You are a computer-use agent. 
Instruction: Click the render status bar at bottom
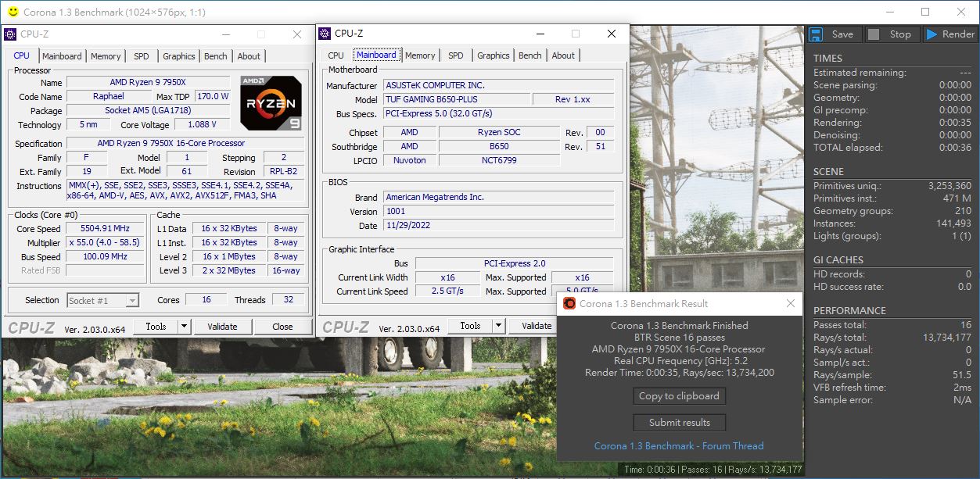tap(713, 469)
